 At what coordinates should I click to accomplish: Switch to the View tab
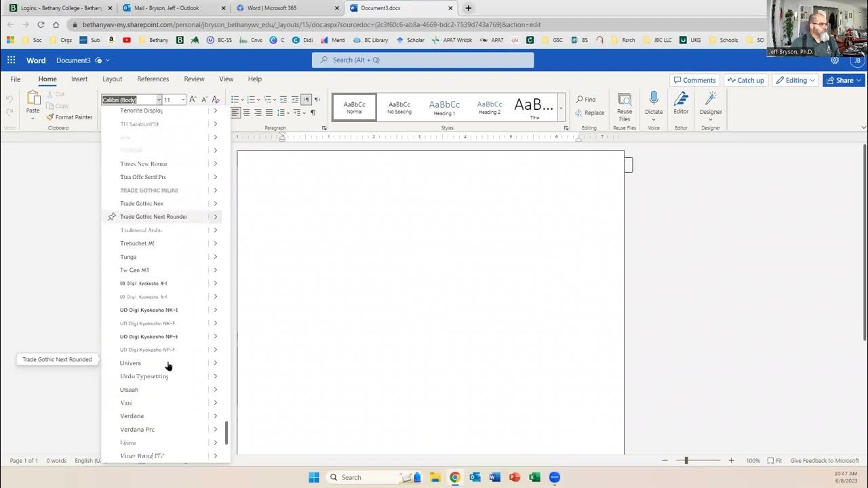tap(226, 79)
